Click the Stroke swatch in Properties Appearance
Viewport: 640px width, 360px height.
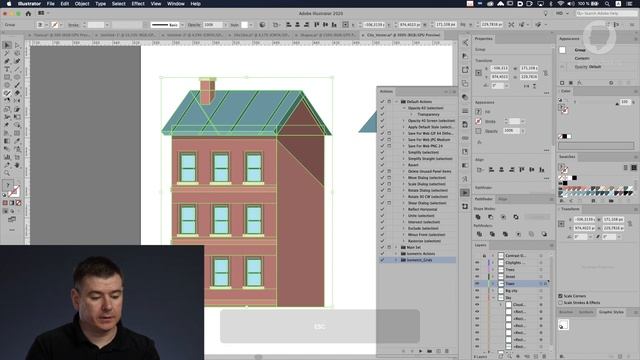(478, 121)
